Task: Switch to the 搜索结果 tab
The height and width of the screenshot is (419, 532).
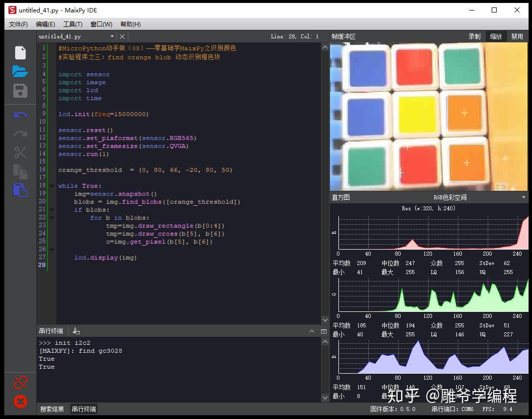Action: pyautogui.click(x=52, y=409)
